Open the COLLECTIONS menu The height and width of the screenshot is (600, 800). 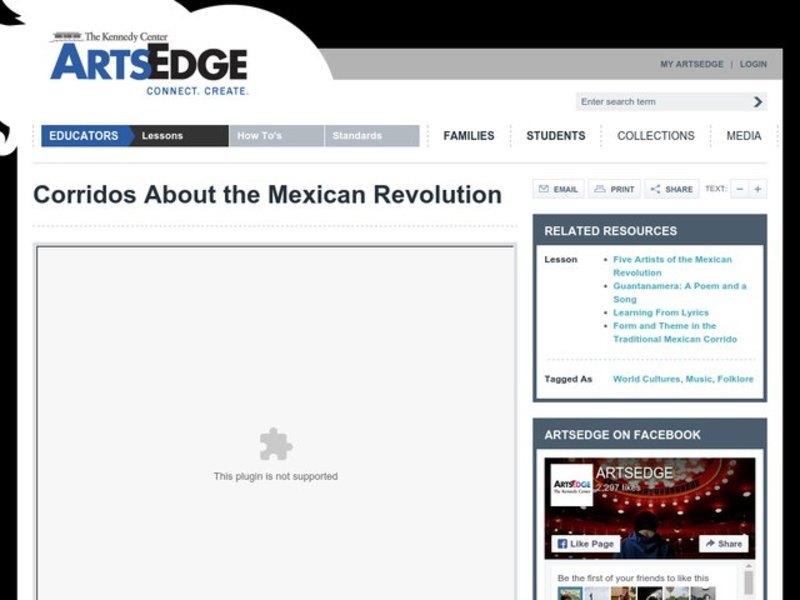[655, 135]
